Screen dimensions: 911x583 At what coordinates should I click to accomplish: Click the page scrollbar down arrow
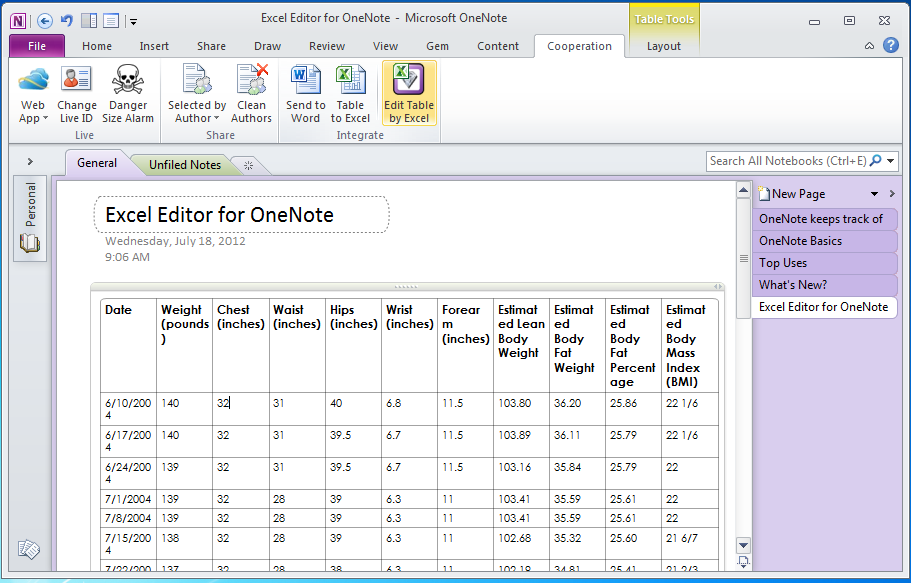pyautogui.click(x=743, y=545)
